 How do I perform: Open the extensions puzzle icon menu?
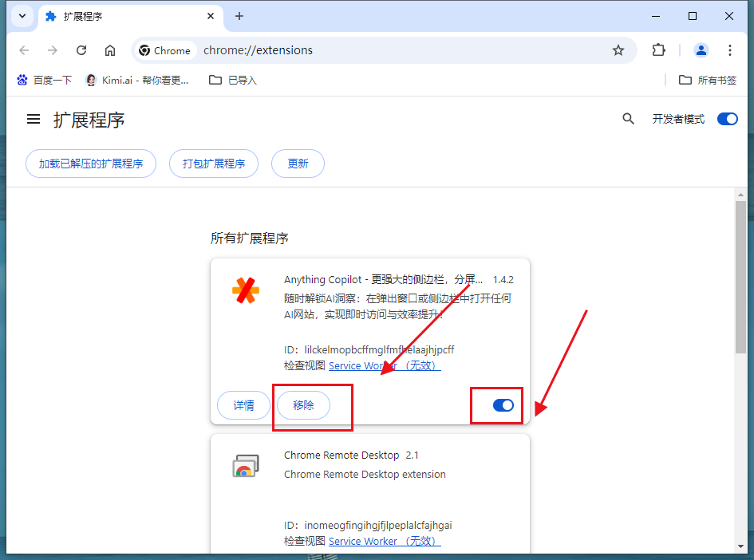pyautogui.click(x=658, y=50)
